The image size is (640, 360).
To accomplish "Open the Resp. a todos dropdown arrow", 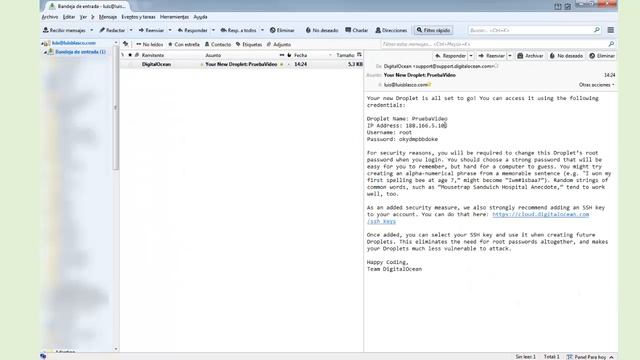I will click(x=262, y=30).
